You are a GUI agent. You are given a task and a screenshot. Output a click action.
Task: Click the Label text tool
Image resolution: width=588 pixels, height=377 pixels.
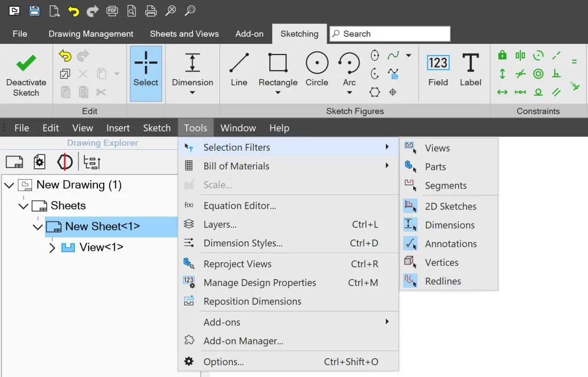tap(470, 70)
